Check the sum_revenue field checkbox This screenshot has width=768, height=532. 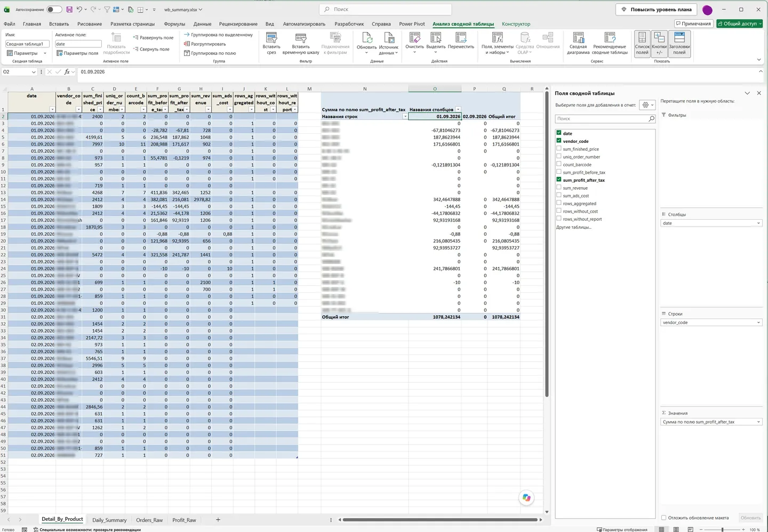click(559, 188)
